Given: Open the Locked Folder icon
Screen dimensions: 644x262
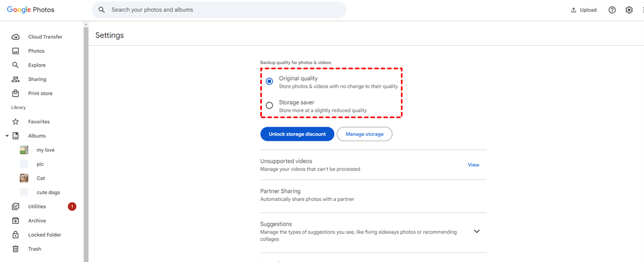Looking at the screenshot, I should coord(16,235).
